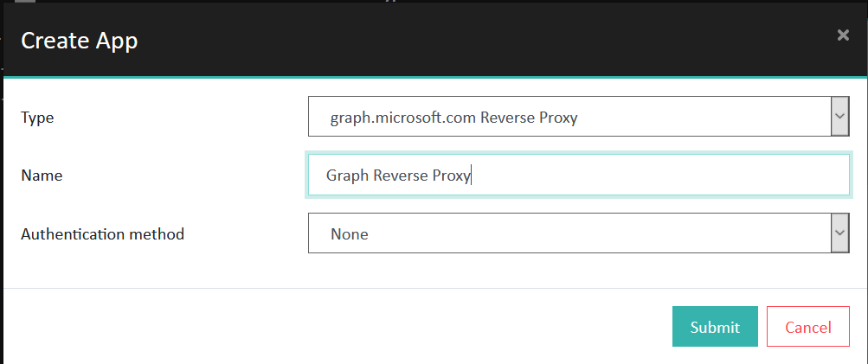868x364 pixels.
Task: Click the Type field label
Action: [x=37, y=118]
